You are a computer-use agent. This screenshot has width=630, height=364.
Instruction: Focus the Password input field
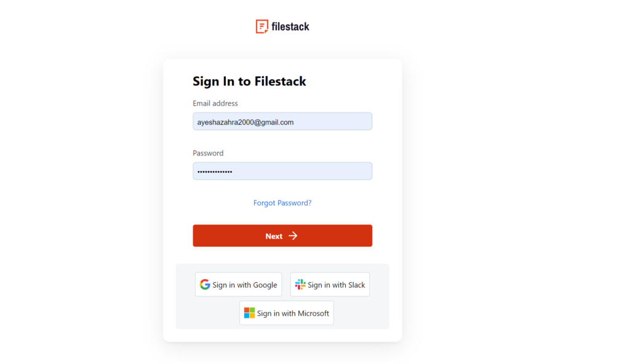[x=282, y=171]
